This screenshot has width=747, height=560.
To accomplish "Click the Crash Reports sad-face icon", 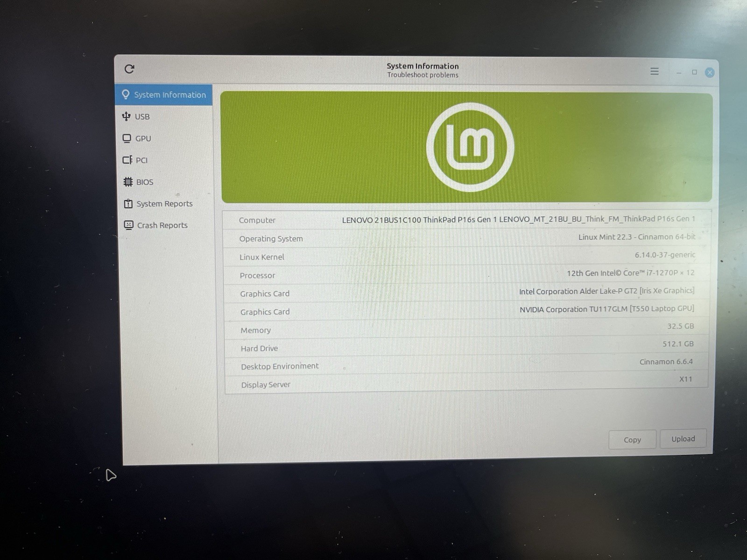I will 128,225.
